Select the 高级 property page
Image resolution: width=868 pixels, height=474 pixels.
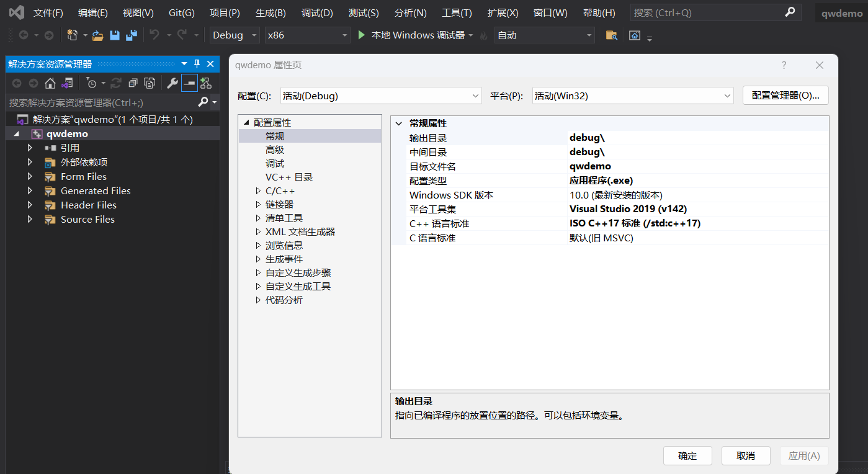click(275, 150)
